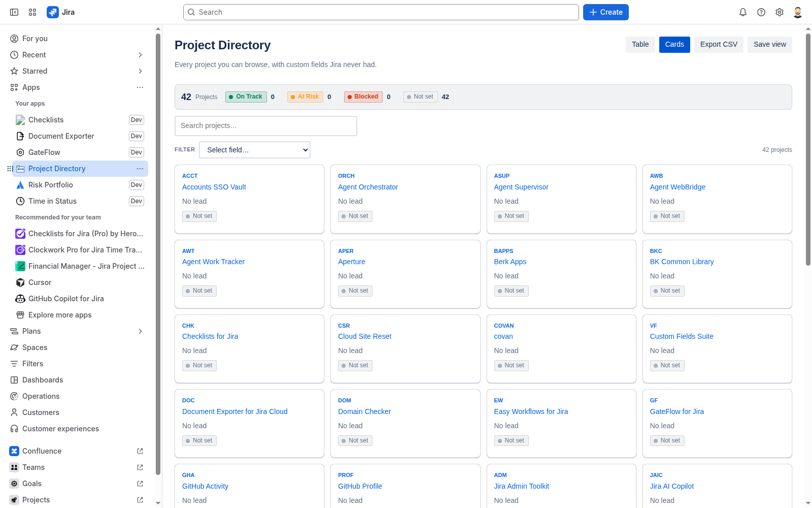Click Export CSV button
Screen dimensions: 812x508
(719, 45)
